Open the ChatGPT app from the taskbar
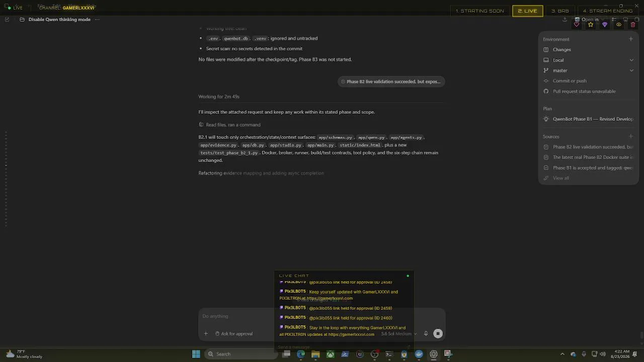 click(433, 354)
